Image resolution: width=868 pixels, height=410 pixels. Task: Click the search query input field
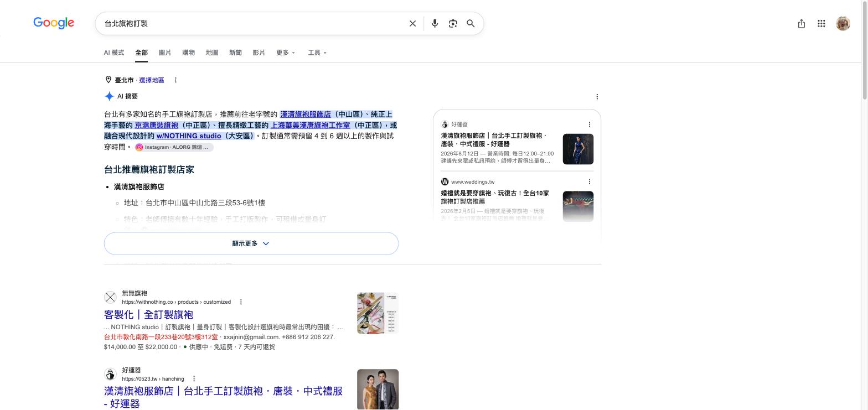coord(252,23)
